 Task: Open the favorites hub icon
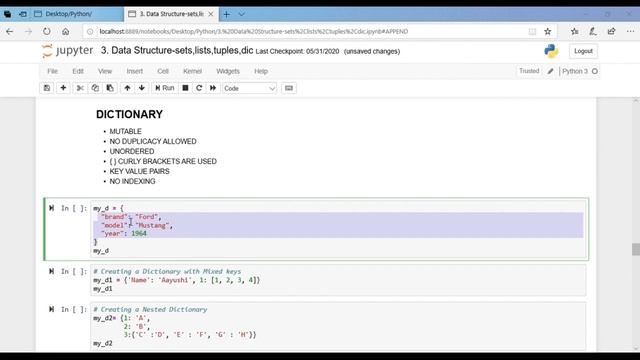575,31
